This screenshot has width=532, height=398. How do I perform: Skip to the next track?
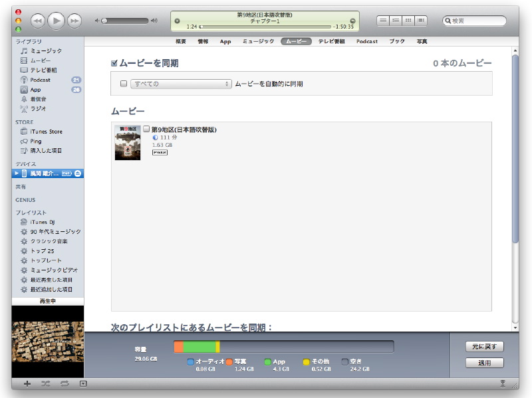(74, 21)
